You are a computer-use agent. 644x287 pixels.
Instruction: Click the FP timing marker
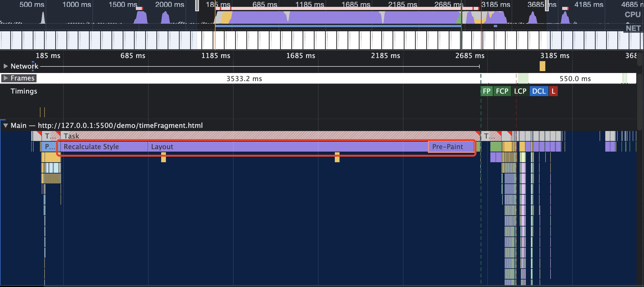coord(486,91)
